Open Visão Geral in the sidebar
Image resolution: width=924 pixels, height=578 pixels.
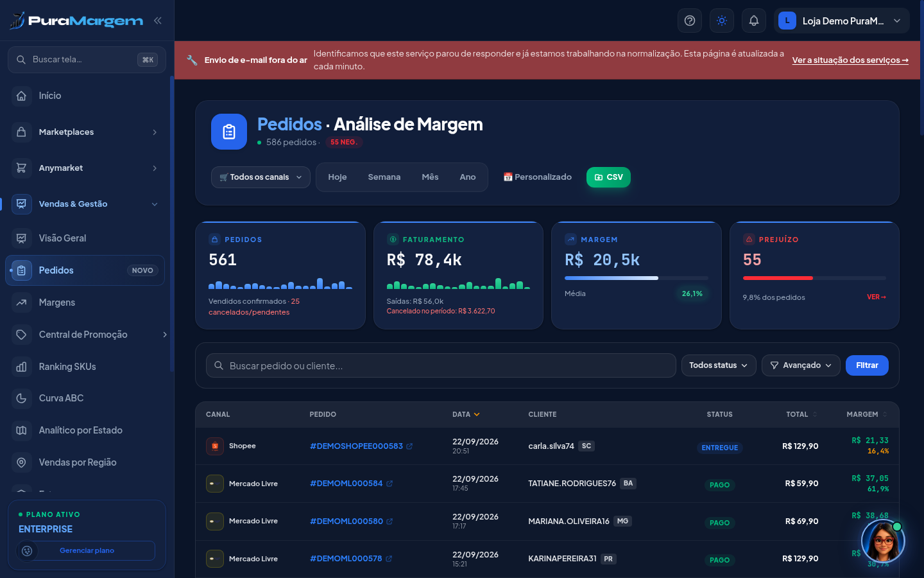tap(87, 238)
